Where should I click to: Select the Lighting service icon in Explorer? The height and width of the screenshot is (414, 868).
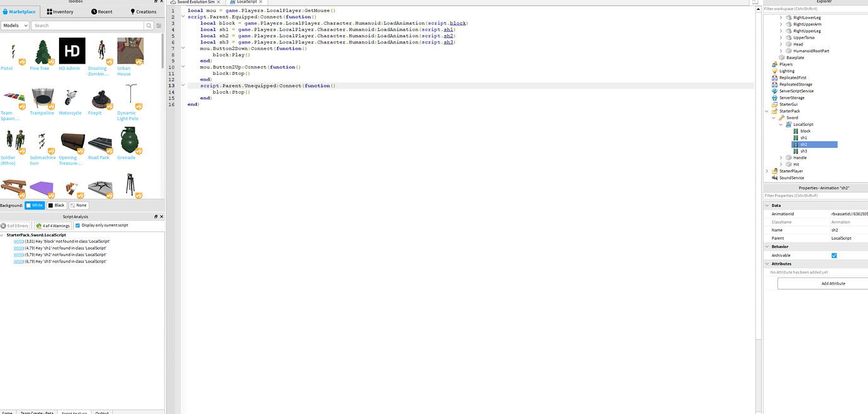coord(776,70)
